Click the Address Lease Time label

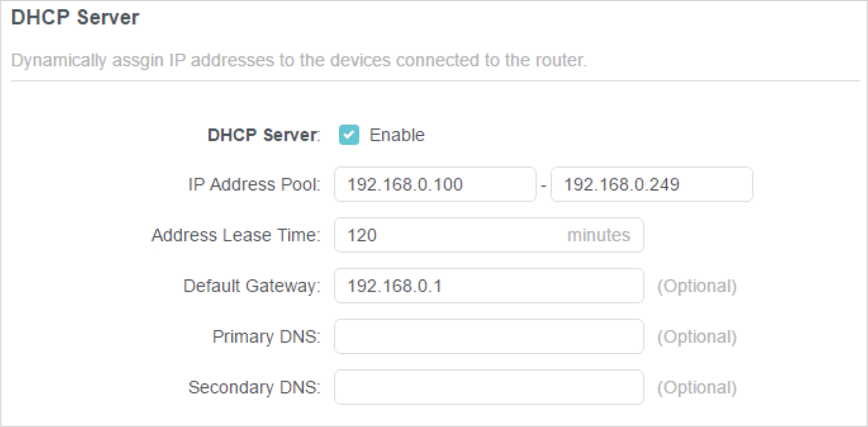coord(236,235)
